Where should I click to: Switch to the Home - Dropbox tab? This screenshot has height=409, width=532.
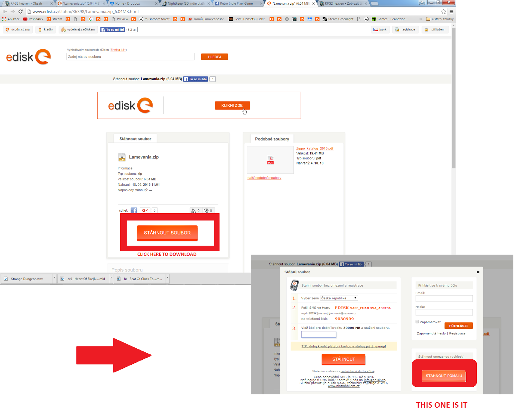pos(133,4)
